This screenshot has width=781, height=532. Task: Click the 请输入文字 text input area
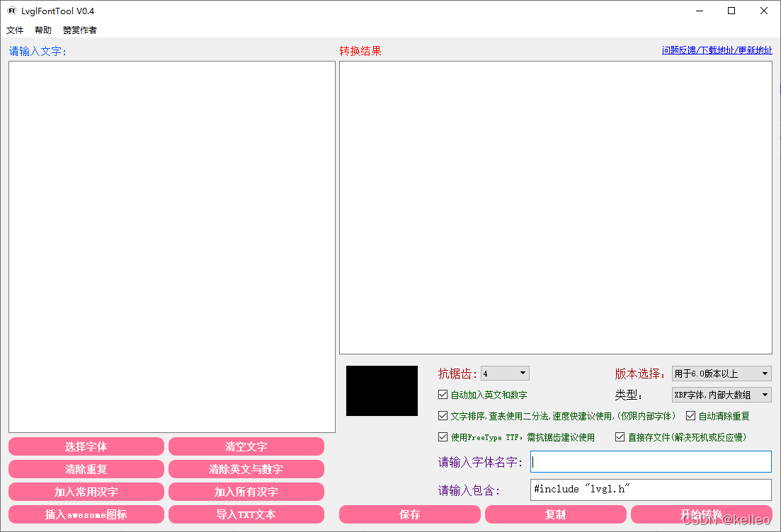pos(172,247)
